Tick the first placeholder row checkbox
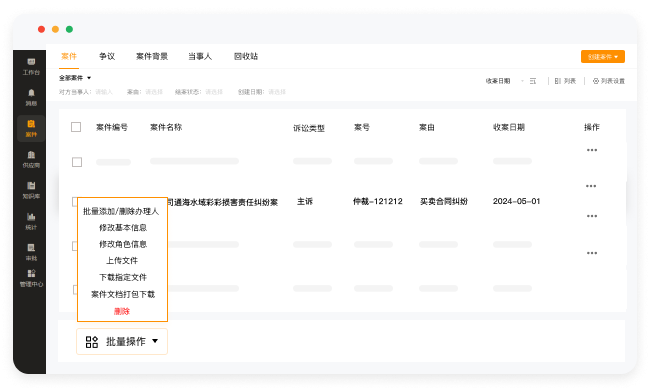The image size is (649, 388). [x=77, y=162]
